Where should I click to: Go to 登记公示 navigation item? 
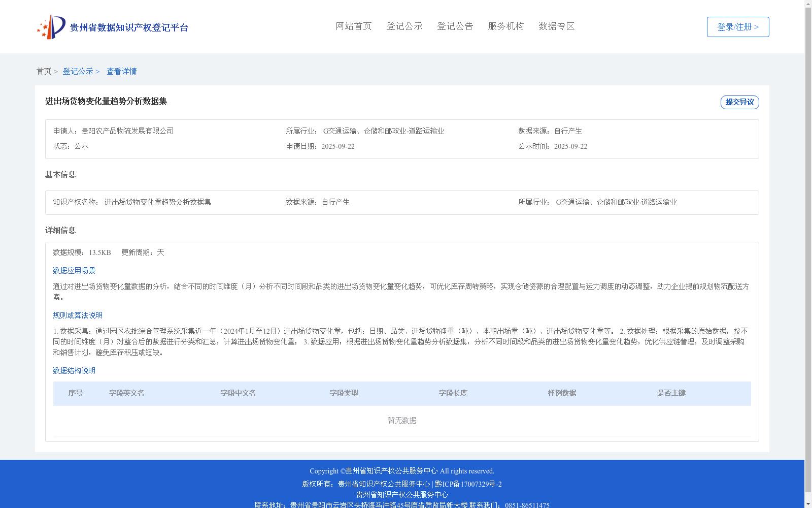(404, 26)
